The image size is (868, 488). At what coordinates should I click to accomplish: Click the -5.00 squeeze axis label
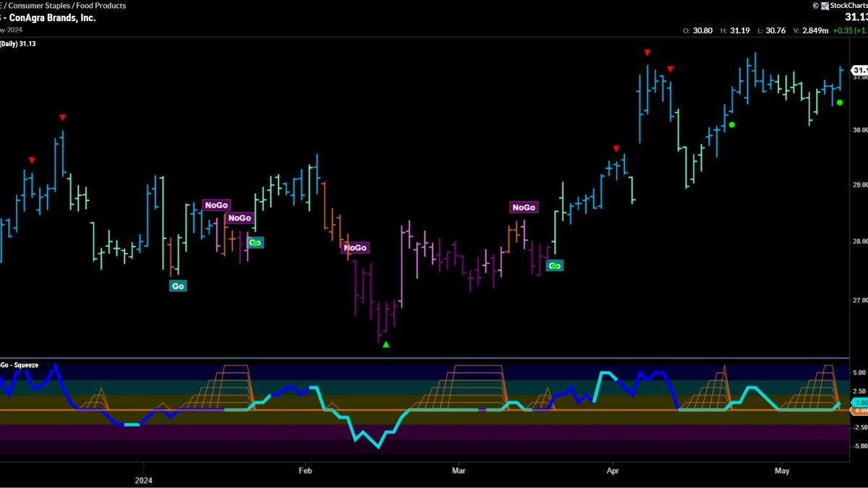[x=859, y=445]
